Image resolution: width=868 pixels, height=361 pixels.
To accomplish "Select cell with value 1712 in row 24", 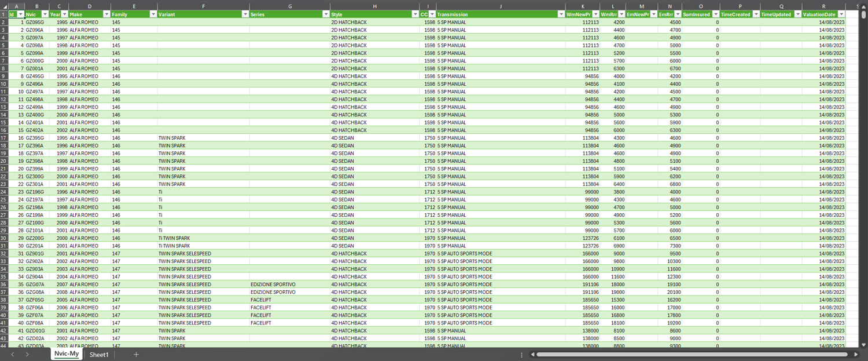I will [x=428, y=192].
